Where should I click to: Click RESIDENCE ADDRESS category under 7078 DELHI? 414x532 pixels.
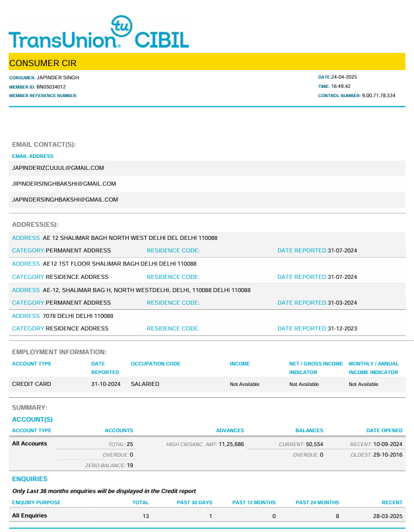coord(77,328)
